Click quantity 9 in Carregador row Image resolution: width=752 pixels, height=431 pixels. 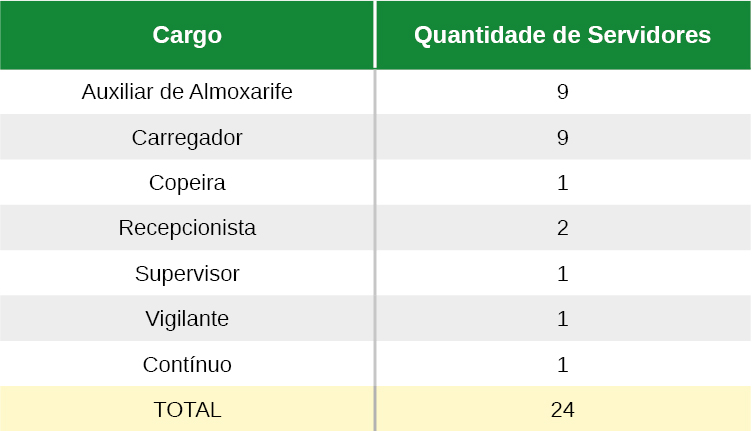pyautogui.click(x=563, y=138)
